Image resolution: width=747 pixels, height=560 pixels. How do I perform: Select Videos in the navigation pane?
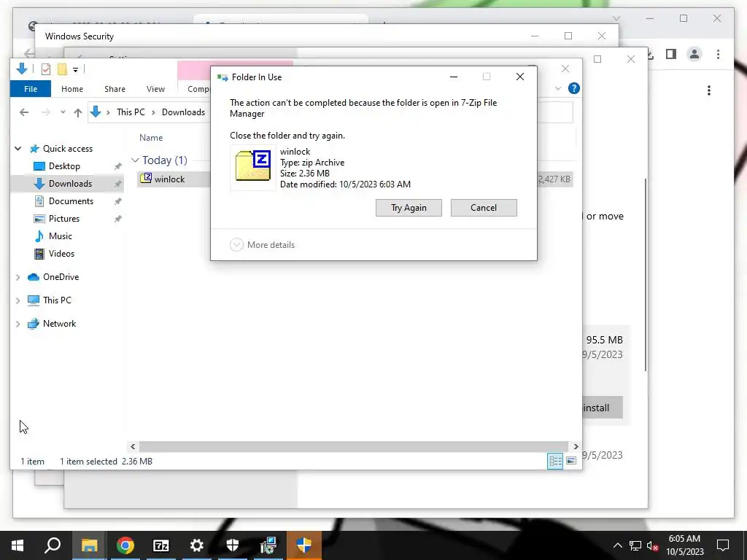coord(61,254)
